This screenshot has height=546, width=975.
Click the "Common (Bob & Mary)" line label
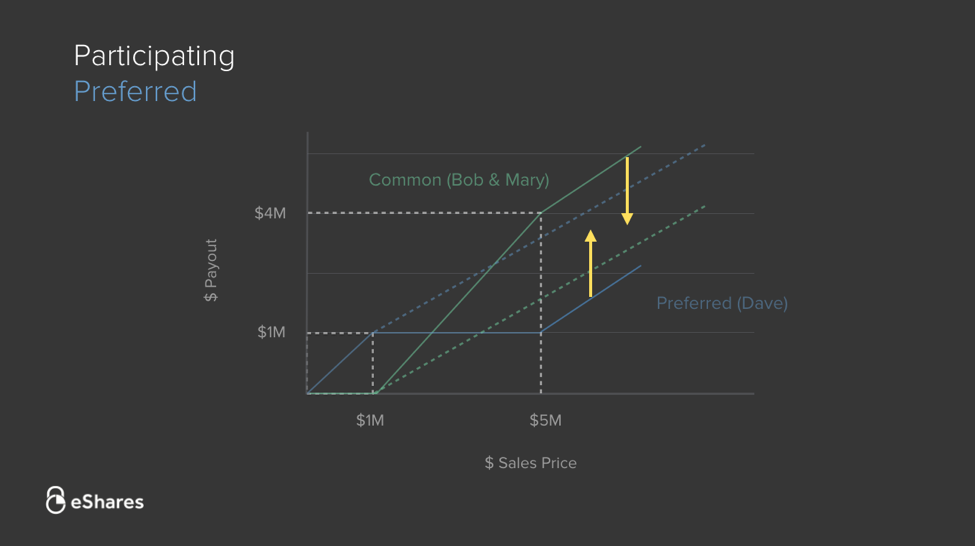click(459, 180)
